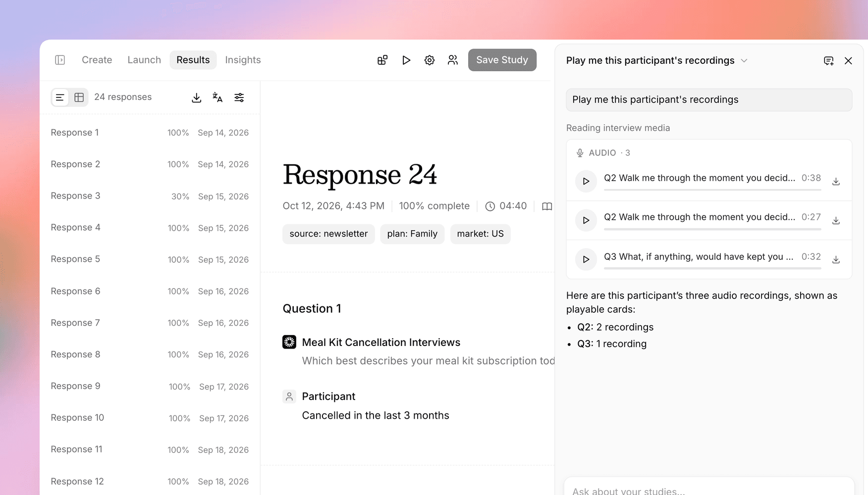
Task: Click the plan: Family tag
Action: [412, 234]
